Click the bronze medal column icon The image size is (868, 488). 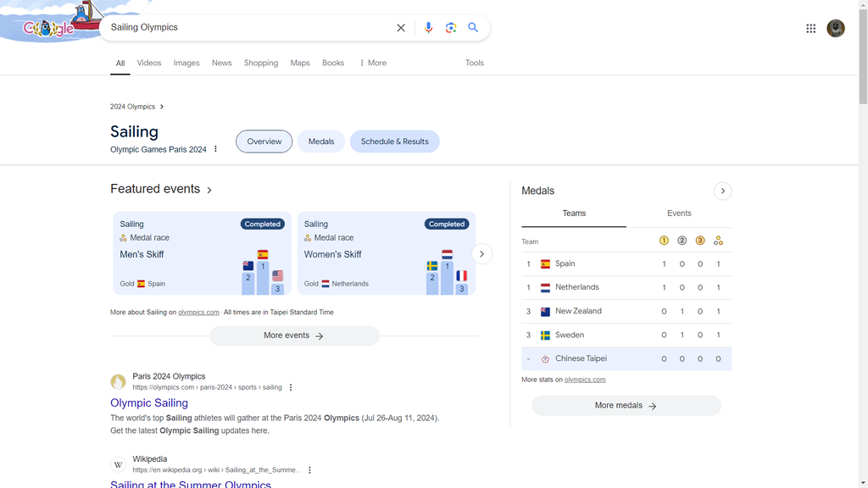pos(700,241)
